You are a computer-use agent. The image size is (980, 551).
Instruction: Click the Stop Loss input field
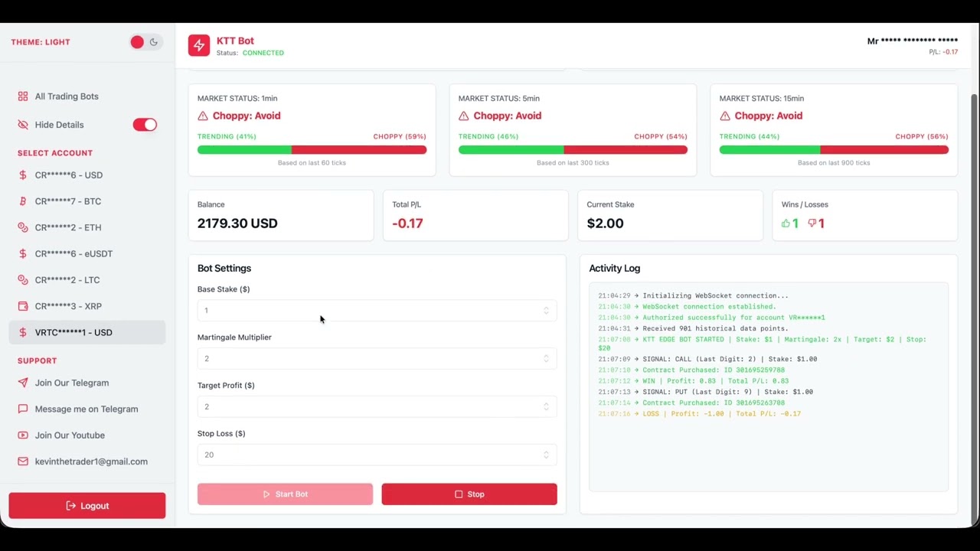(x=377, y=455)
